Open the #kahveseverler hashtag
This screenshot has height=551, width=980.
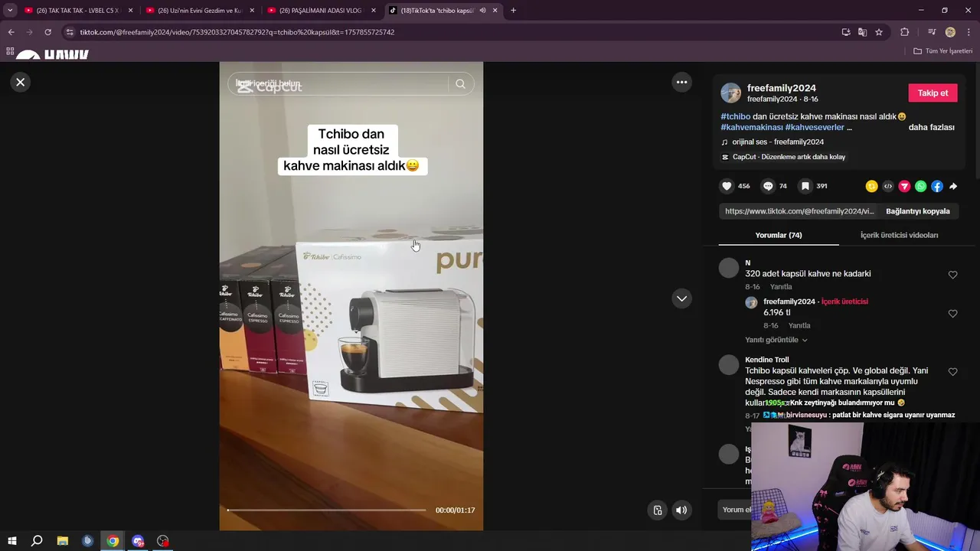coord(815,127)
